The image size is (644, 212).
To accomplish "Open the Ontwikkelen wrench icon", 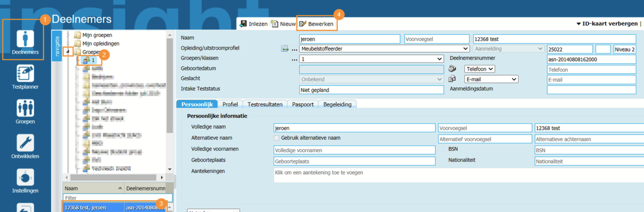I will (x=25, y=143).
